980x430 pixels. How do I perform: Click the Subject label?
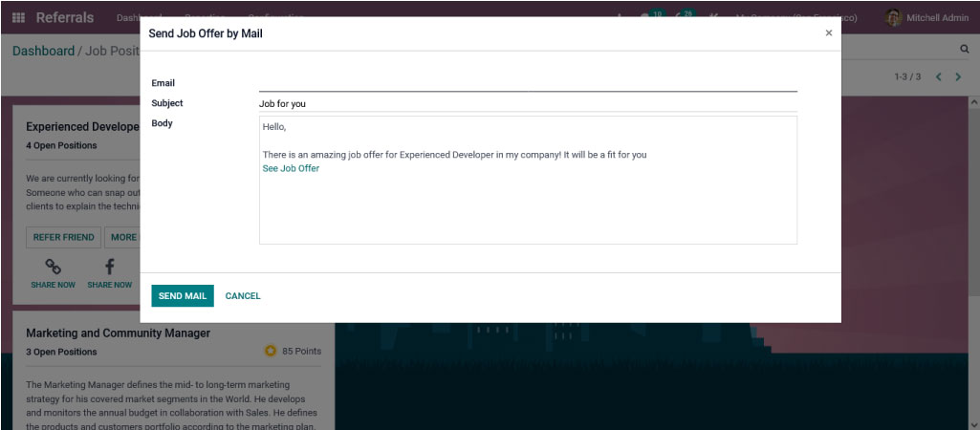point(167,103)
